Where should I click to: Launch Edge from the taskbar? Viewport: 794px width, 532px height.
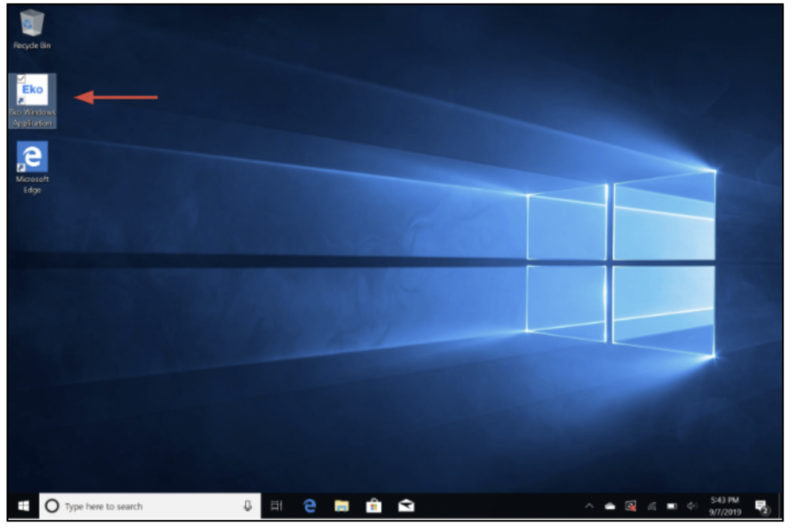[x=309, y=506]
